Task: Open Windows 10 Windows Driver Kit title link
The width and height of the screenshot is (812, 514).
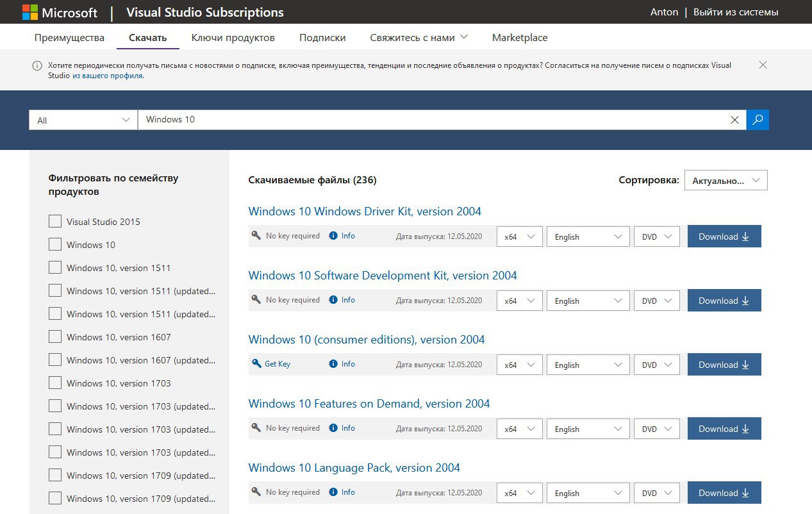Action: coord(365,211)
